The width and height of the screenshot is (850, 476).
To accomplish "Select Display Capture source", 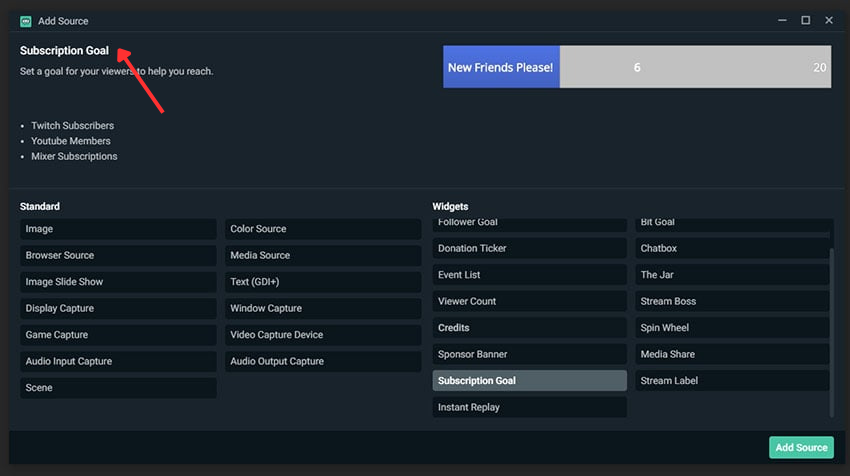I will pyautogui.click(x=118, y=308).
